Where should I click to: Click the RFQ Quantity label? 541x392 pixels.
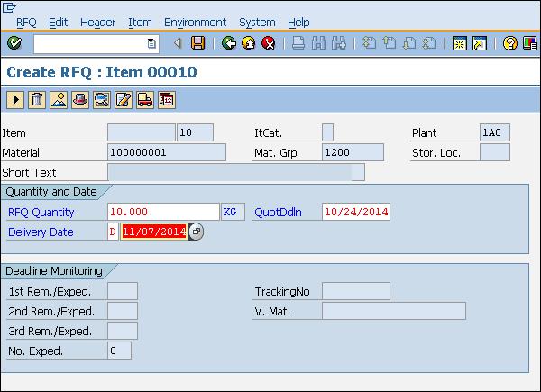[x=41, y=212]
